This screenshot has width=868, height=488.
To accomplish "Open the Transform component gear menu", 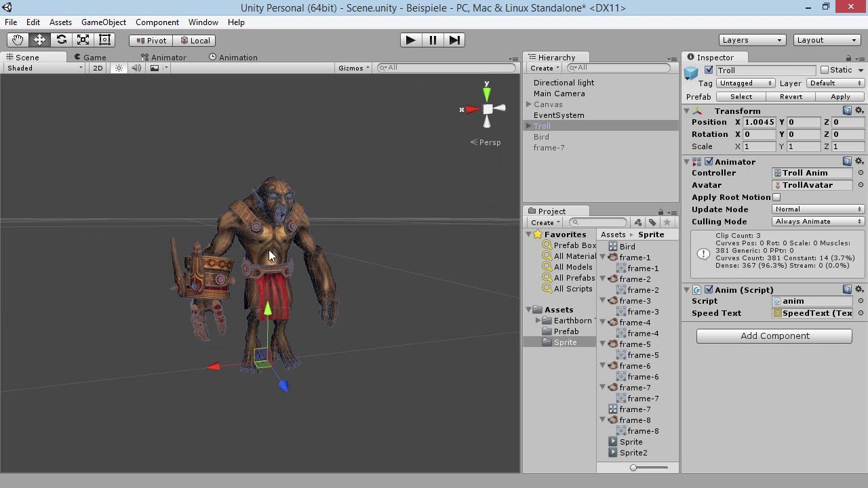I will point(859,110).
